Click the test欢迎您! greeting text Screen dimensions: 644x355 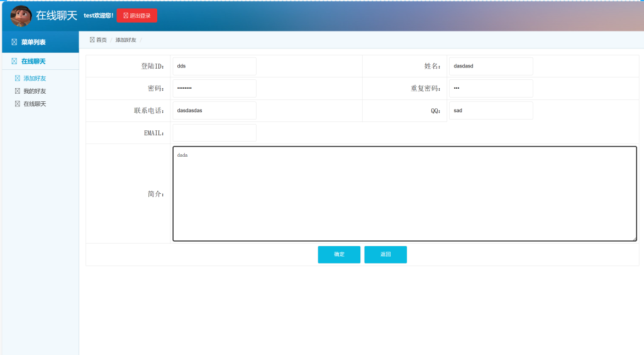99,16
